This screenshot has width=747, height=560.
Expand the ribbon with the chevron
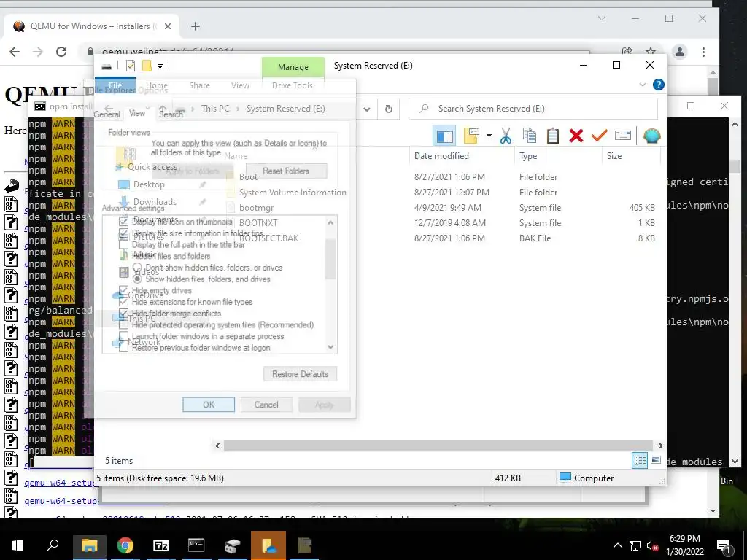click(x=642, y=85)
